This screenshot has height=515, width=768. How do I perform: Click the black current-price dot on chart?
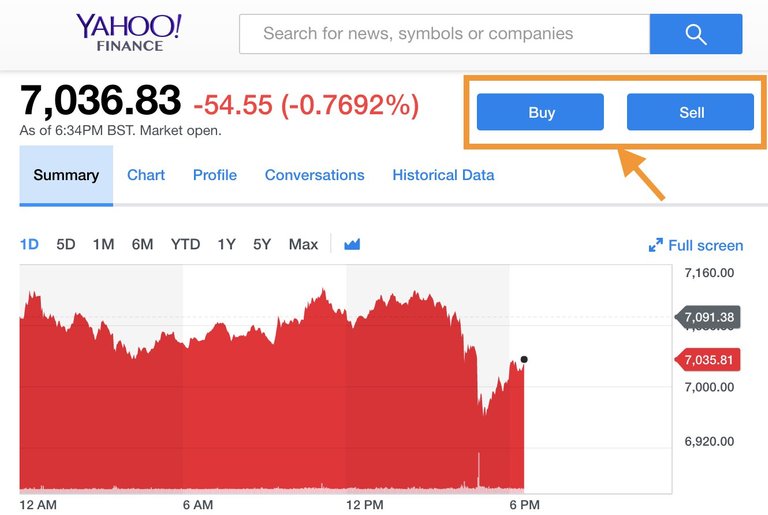tap(524, 359)
